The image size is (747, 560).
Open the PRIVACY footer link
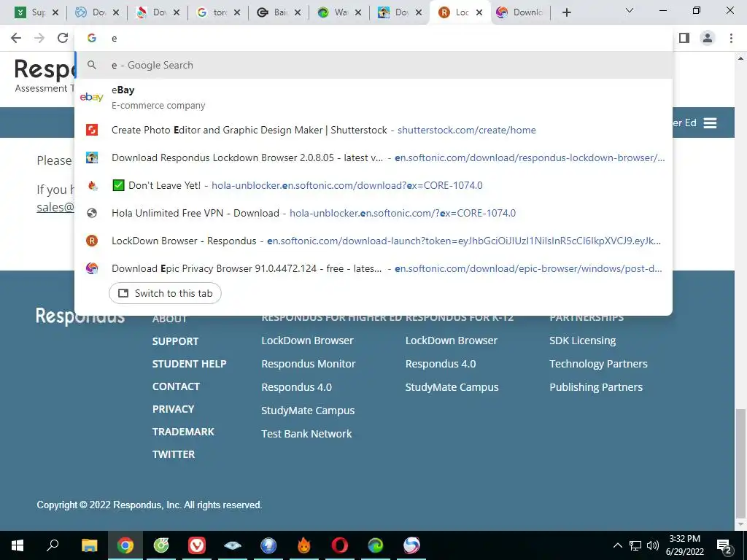point(173,409)
